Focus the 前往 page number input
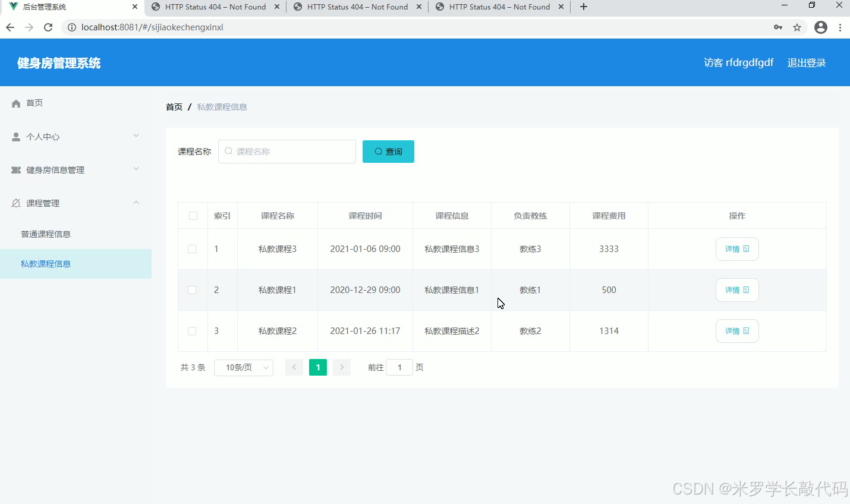This screenshot has height=504, width=850. pos(399,367)
